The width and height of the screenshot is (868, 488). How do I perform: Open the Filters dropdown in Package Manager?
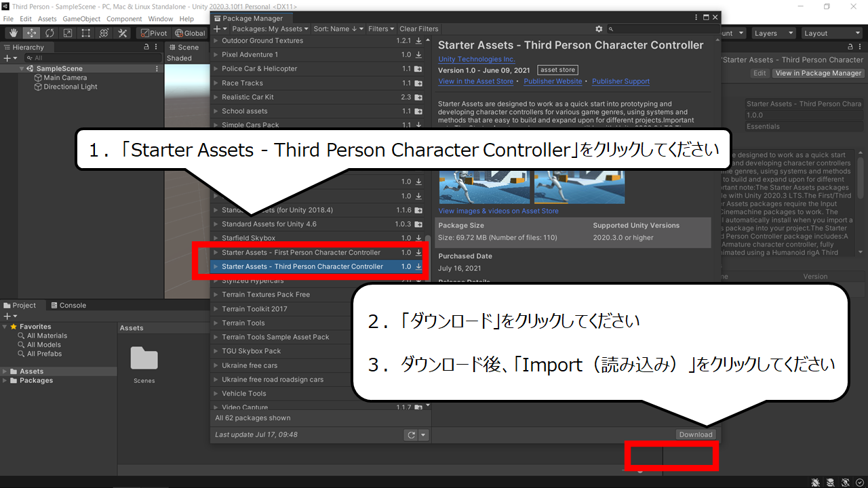(x=381, y=28)
